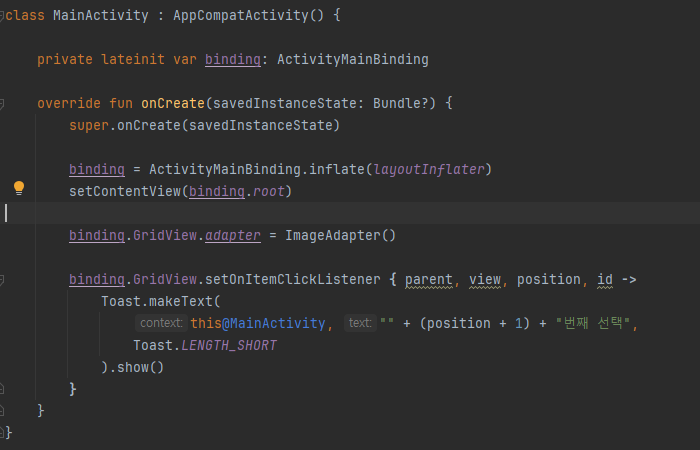Select the ImageAdapter() constructor call
The image size is (700, 450).
340,235
